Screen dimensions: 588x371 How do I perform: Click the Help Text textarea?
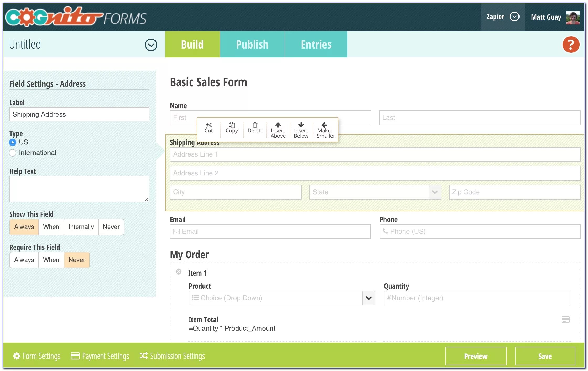point(79,189)
